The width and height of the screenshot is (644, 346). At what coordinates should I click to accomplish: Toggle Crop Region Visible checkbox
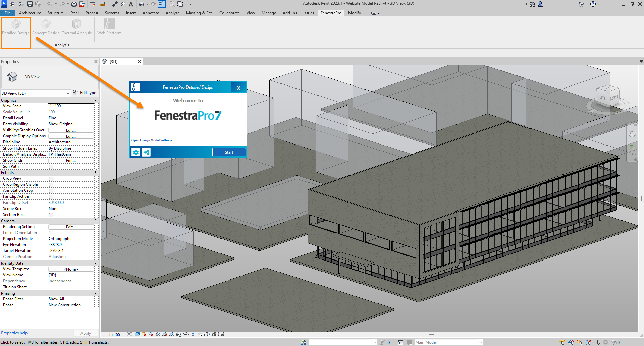pyautogui.click(x=51, y=185)
